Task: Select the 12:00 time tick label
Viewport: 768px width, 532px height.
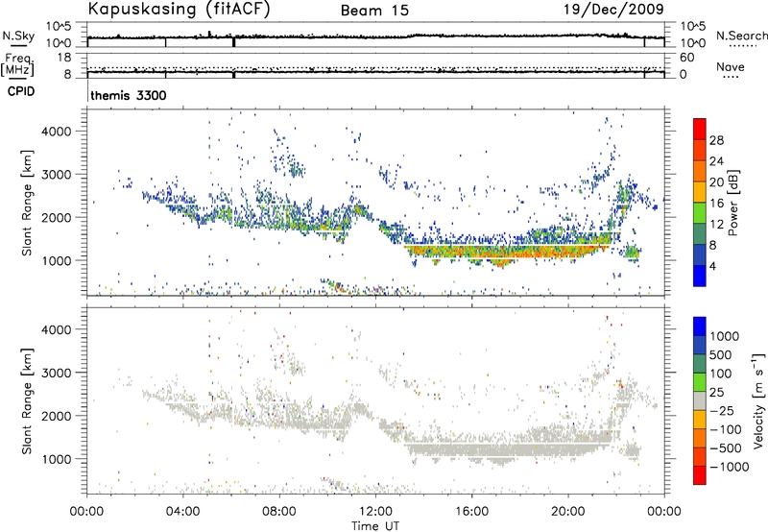Action: [375, 512]
